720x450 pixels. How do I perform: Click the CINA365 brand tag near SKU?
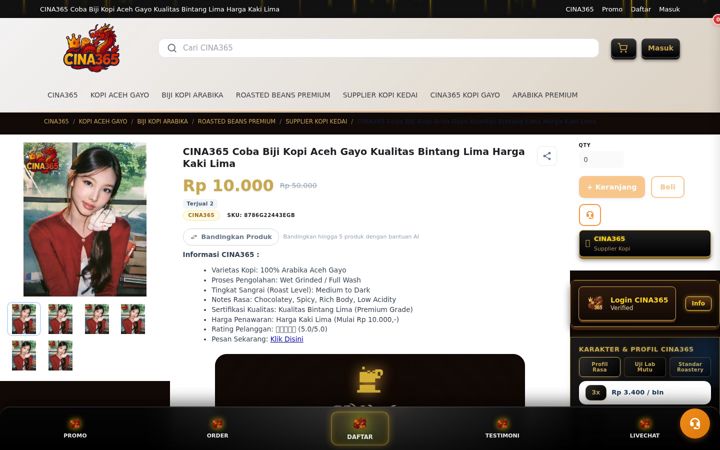coord(201,215)
